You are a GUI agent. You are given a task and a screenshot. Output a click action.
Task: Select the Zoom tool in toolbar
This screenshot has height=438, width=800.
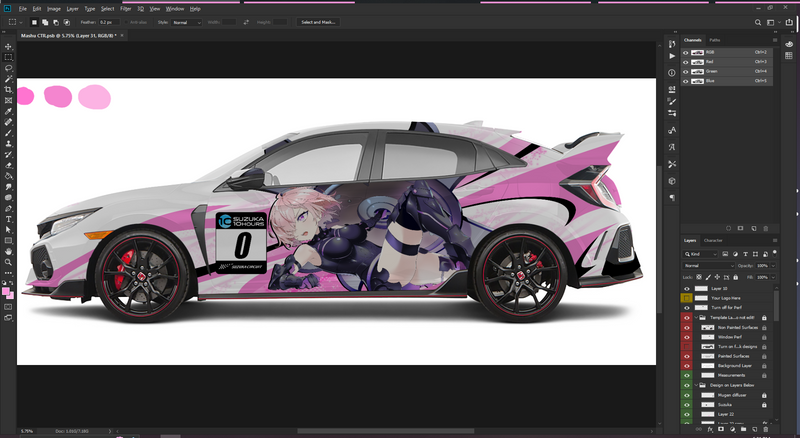(x=9, y=262)
